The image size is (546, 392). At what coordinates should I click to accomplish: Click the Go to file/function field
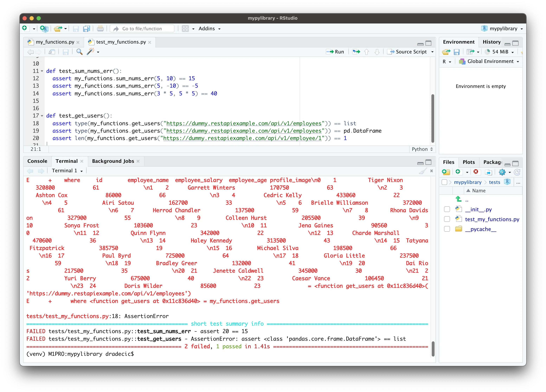point(142,29)
